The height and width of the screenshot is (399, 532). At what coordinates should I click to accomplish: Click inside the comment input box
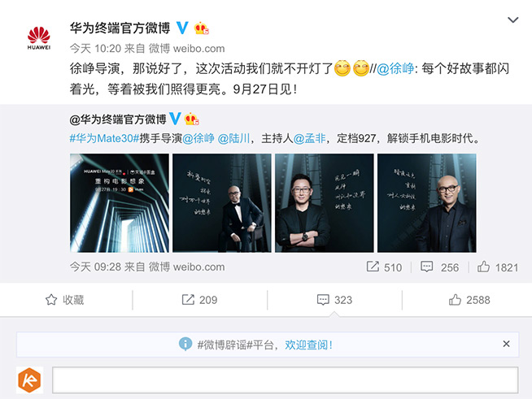point(286,380)
